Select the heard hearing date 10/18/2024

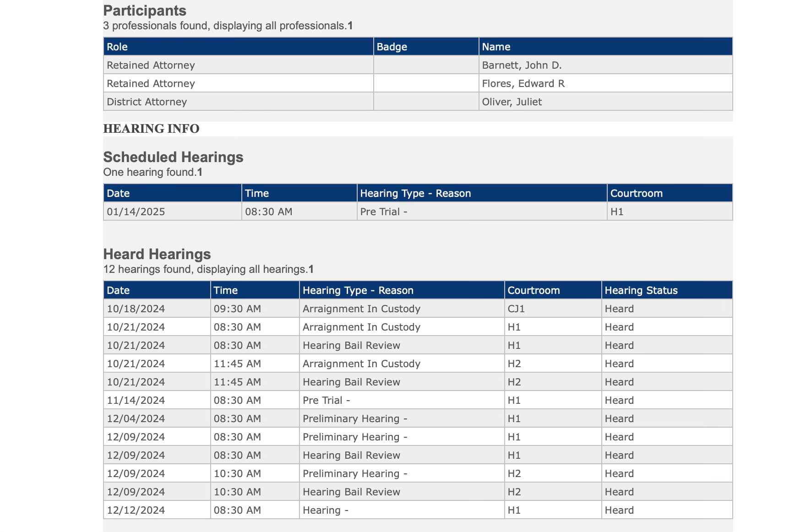pos(136,309)
